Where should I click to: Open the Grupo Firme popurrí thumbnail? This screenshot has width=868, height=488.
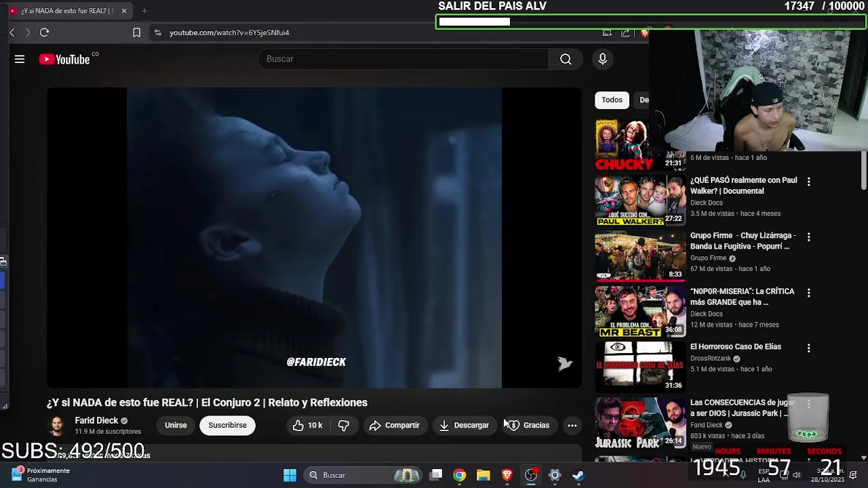tap(639, 256)
